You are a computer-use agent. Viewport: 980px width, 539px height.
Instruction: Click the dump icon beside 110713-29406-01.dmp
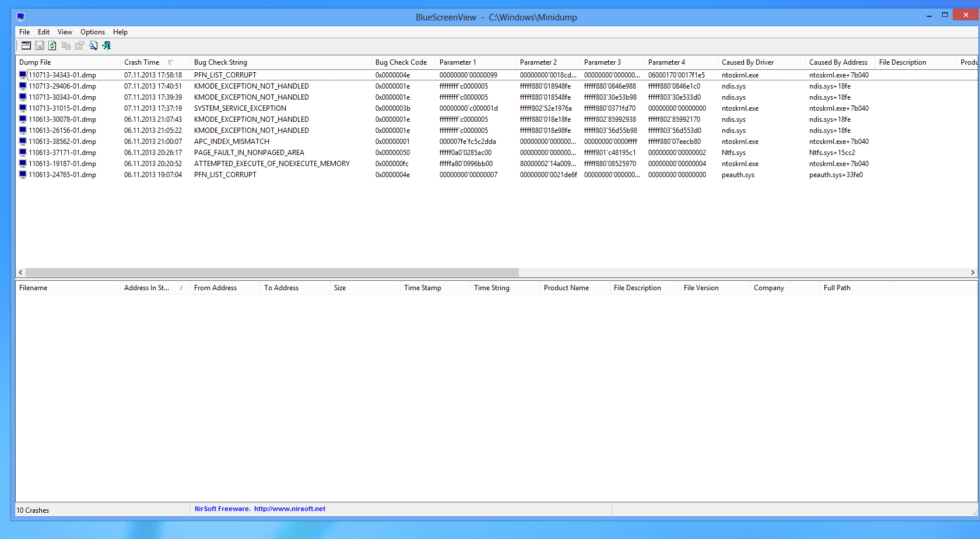coord(23,86)
